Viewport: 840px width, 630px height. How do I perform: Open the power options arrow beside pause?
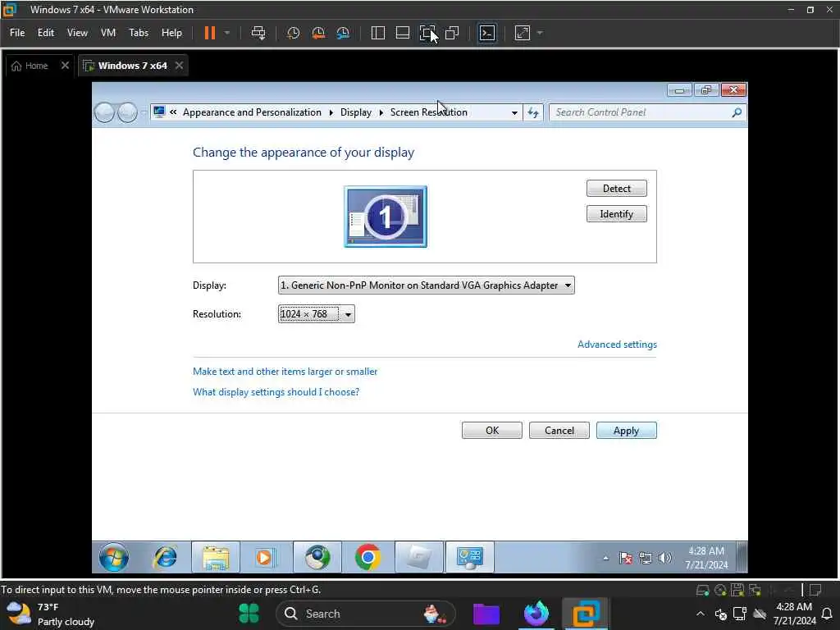pos(227,33)
